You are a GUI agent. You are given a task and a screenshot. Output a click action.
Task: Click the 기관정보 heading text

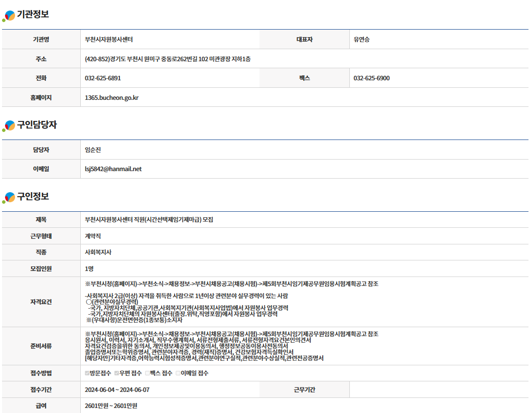click(x=33, y=14)
